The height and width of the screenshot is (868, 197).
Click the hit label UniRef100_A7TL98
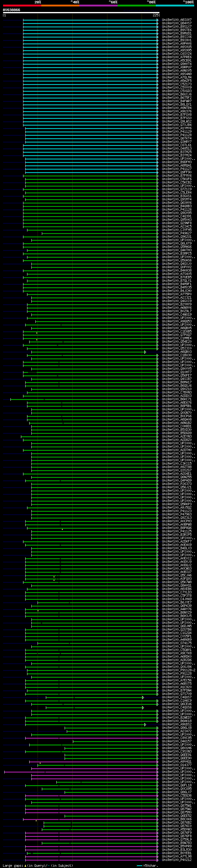click(176, 856)
